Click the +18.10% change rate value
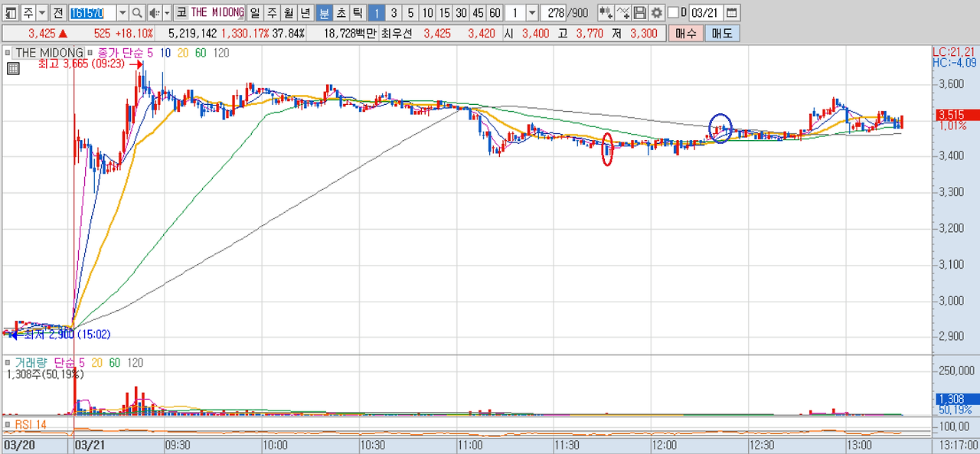The image size is (980, 454). coord(134,34)
